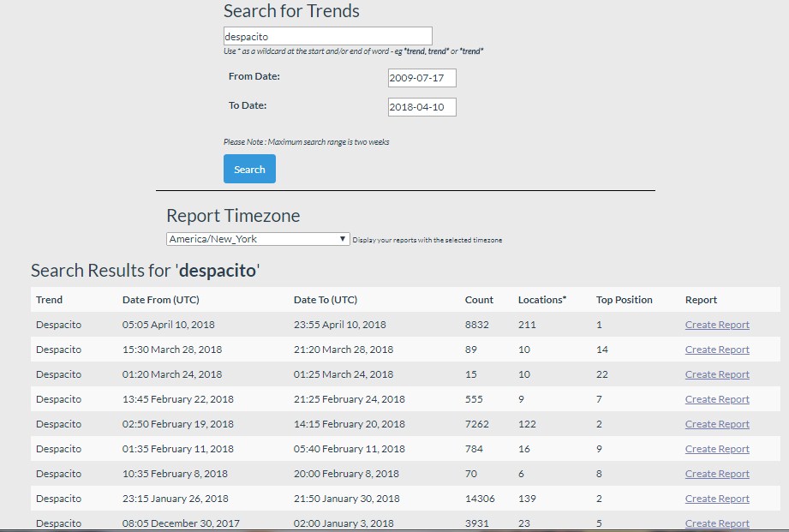Click the Top Position column header
Viewport: 789px width, 532px height.
click(624, 300)
